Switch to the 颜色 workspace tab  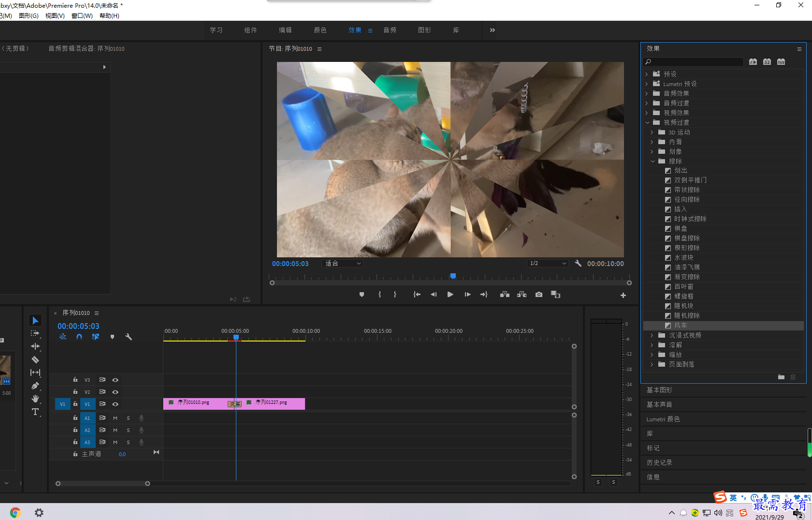(x=320, y=30)
